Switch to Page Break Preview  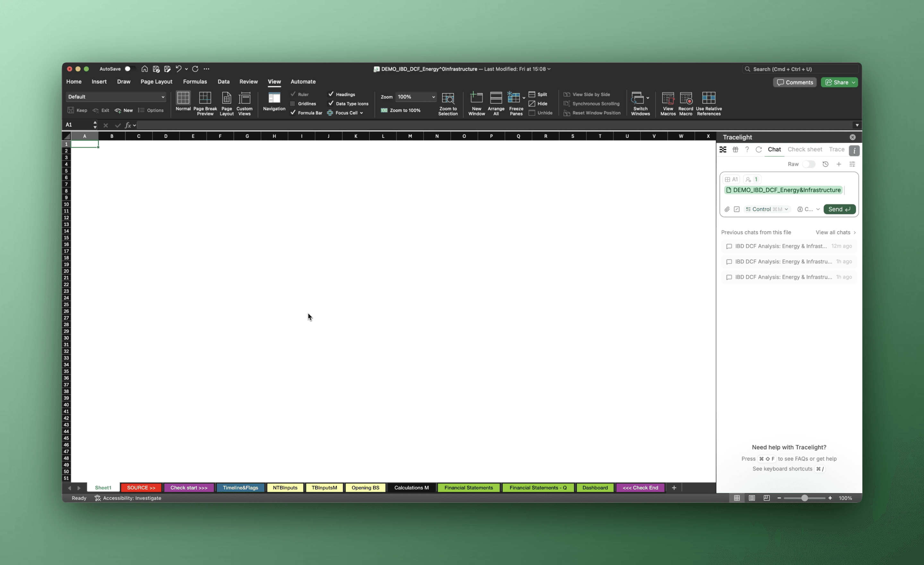pyautogui.click(x=205, y=98)
